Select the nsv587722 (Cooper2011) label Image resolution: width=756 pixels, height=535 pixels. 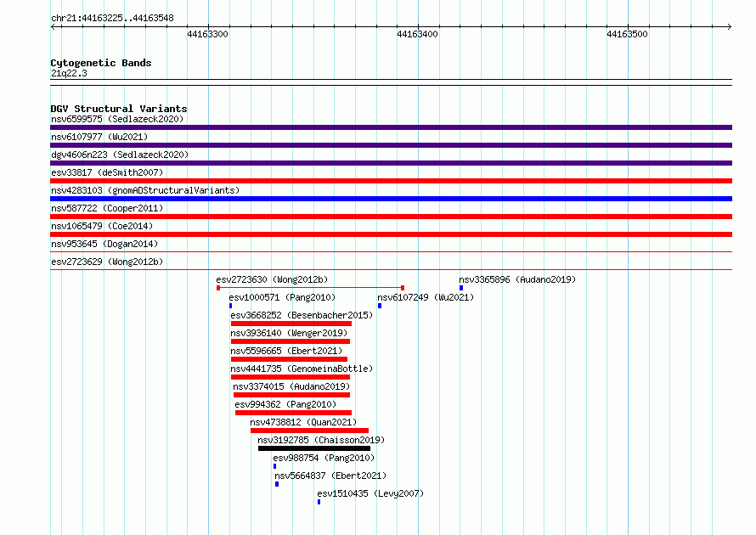point(107,208)
